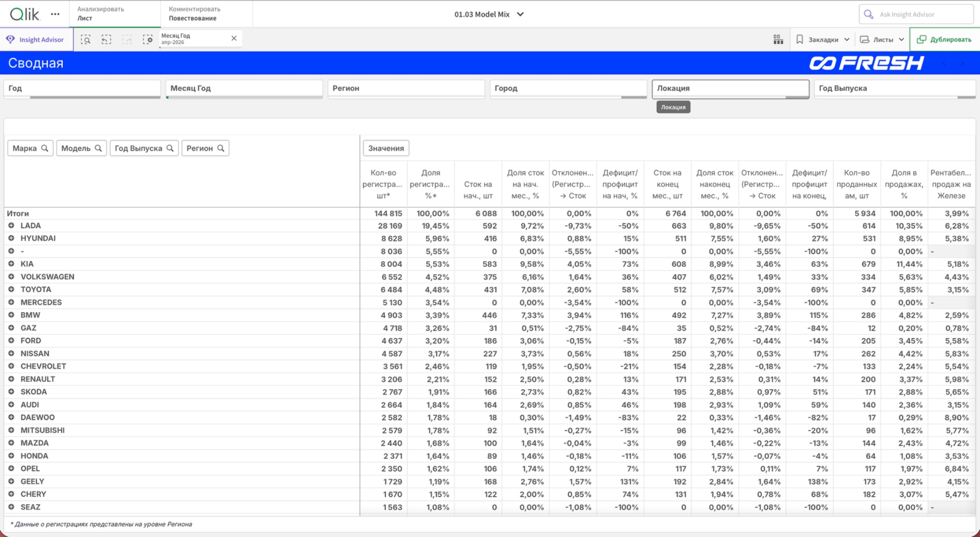The height and width of the screenshot is (537, 980).
Task: Go to the next sheet arrow
Action: [x=963, y=63]
